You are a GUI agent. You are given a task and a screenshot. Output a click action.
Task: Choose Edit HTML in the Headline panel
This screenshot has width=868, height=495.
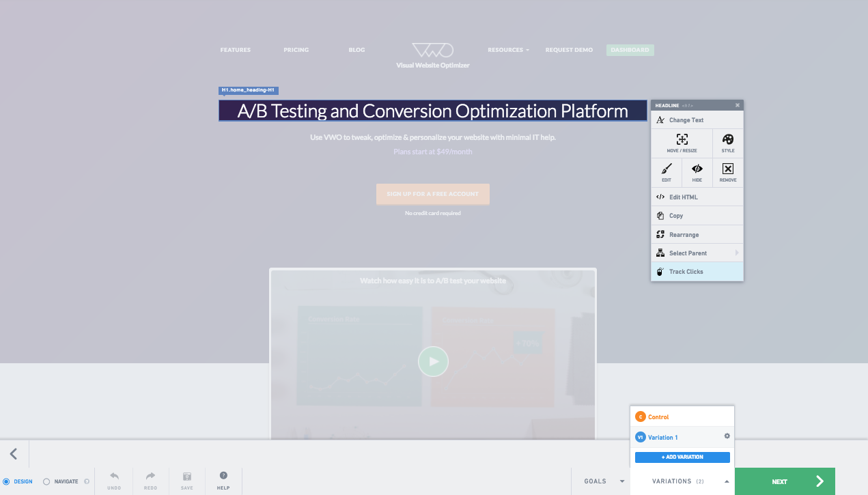[697, 197]
